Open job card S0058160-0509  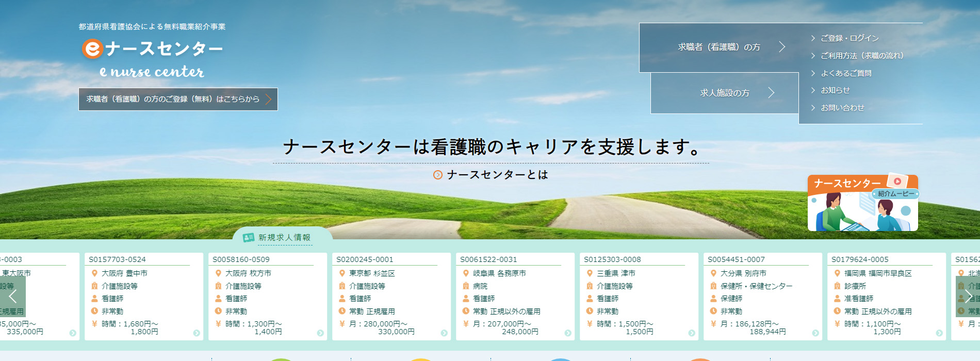click(268, 297)
